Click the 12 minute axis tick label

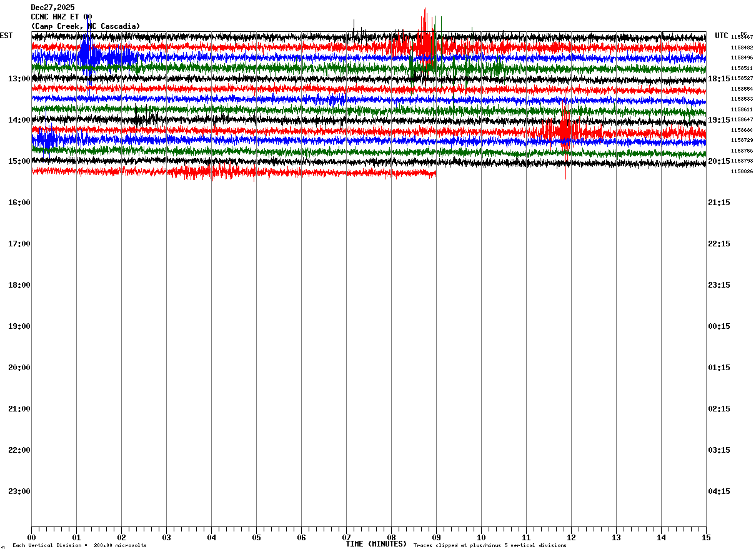click(x=571, y=537)
